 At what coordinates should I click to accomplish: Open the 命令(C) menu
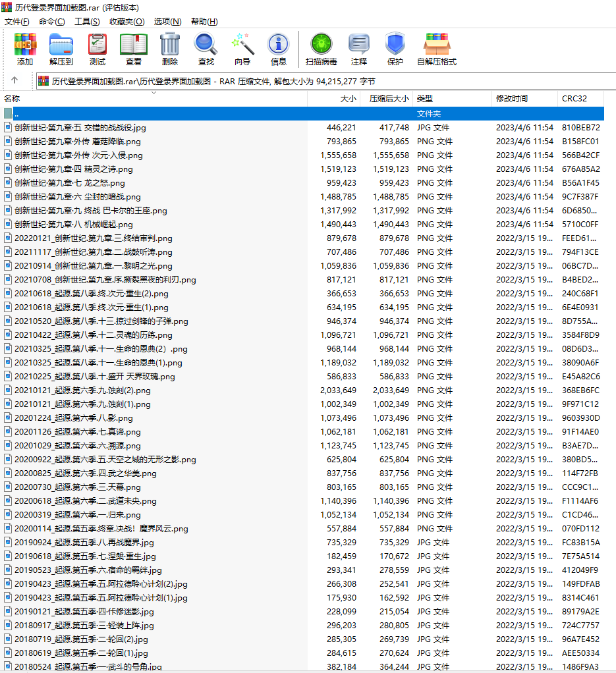pos(52,22)
